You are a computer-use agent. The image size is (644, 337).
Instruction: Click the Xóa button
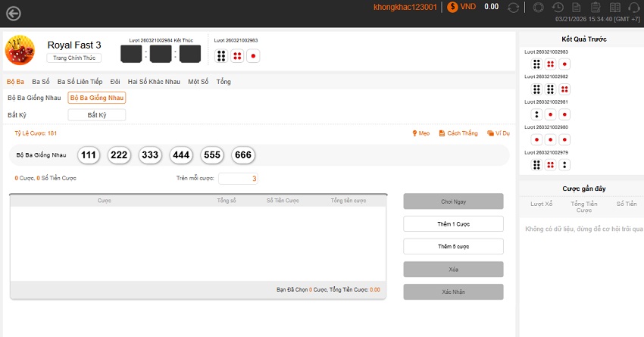[453, 270]
